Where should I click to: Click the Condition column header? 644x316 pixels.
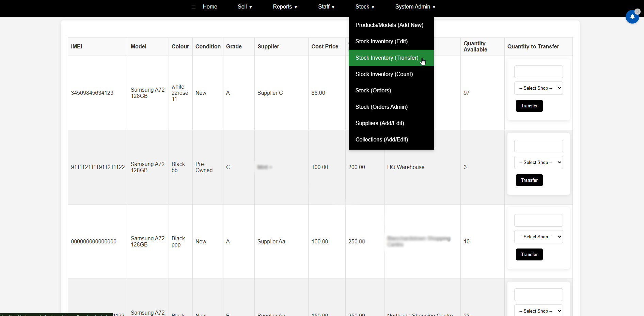tap(208, 47)
